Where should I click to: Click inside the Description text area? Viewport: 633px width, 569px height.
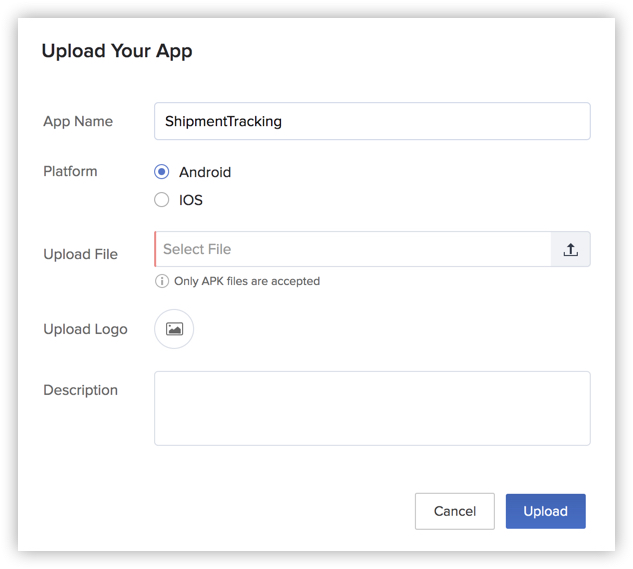pyautogui.click(x=372, y=408)
